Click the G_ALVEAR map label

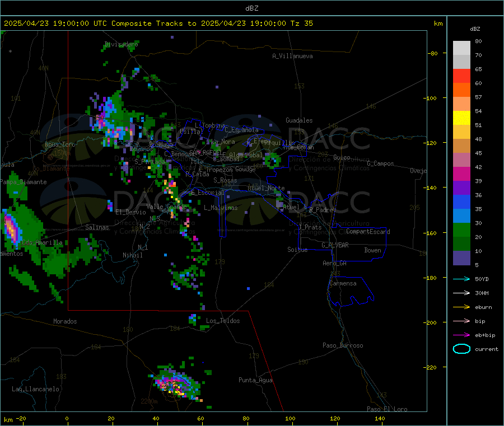pyautogui.click(x=335, y=245)
